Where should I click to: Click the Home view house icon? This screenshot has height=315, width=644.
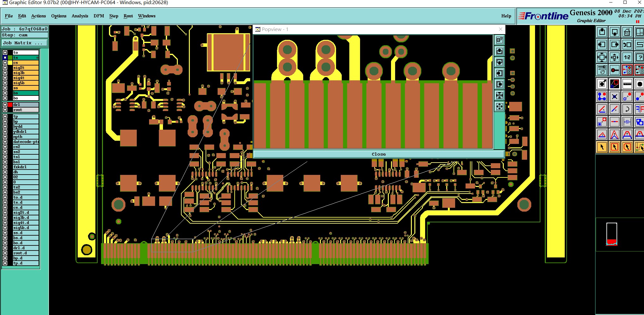coord(627,32)
